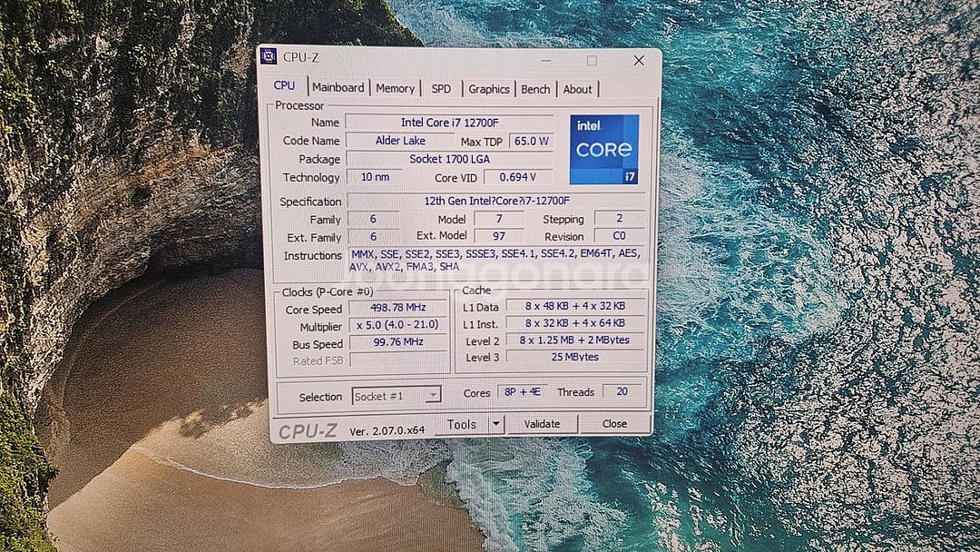The image size is (980, 552).
Task: Click the Stepping value 2
Action: (x=619, y=218)
